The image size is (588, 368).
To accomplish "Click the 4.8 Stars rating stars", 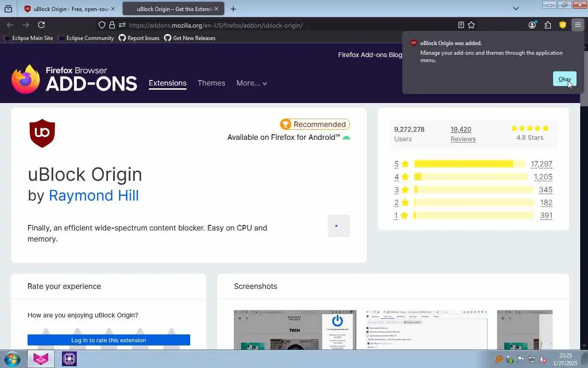I will pyautogui.click(x=530, y=128).
